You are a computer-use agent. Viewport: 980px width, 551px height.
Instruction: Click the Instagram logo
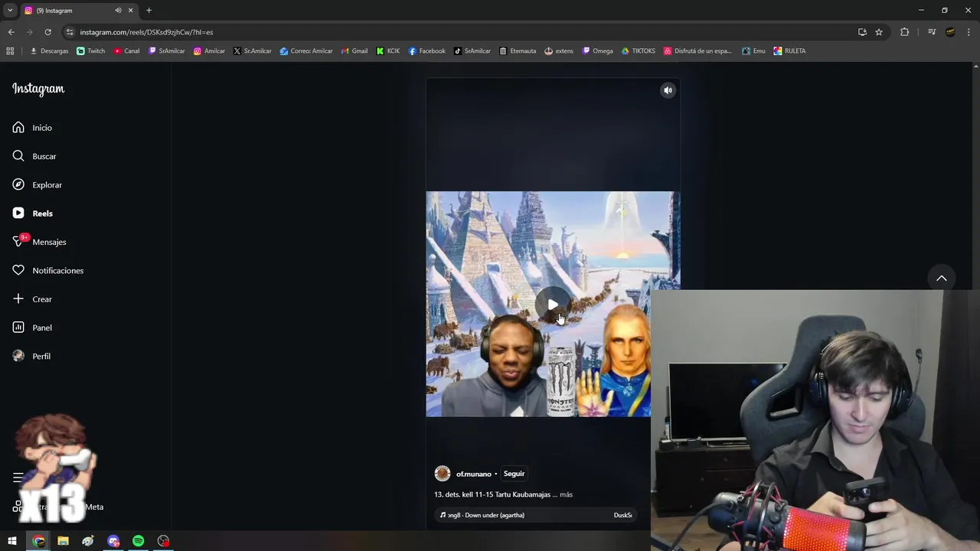coord(38,89)
